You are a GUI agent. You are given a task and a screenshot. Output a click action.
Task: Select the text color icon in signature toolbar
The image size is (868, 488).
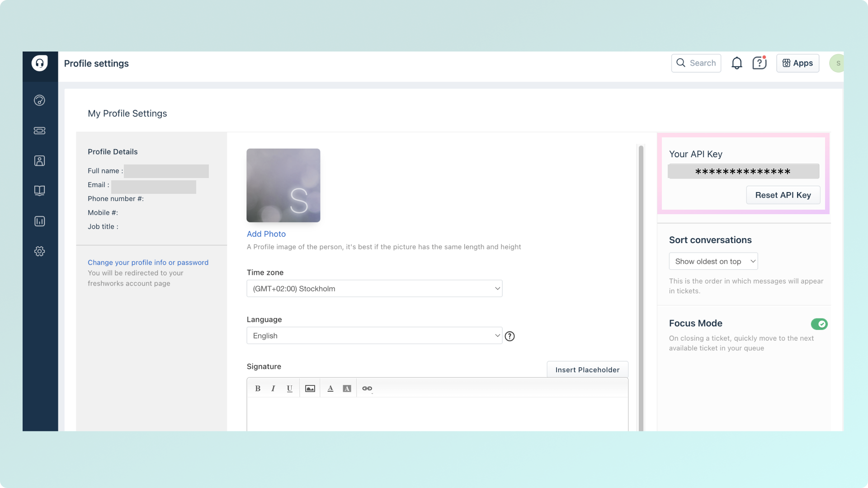pos(330,389)
